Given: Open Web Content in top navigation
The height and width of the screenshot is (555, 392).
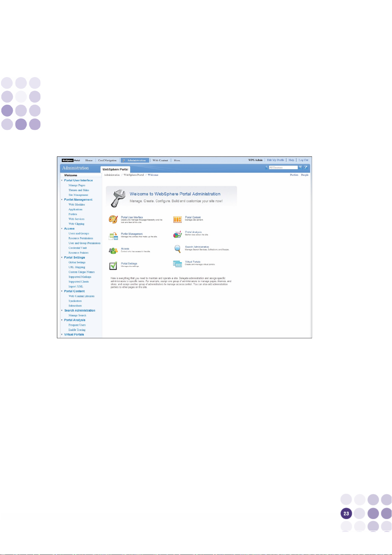Looking at the screenshot, I should [x=160, y=160].
